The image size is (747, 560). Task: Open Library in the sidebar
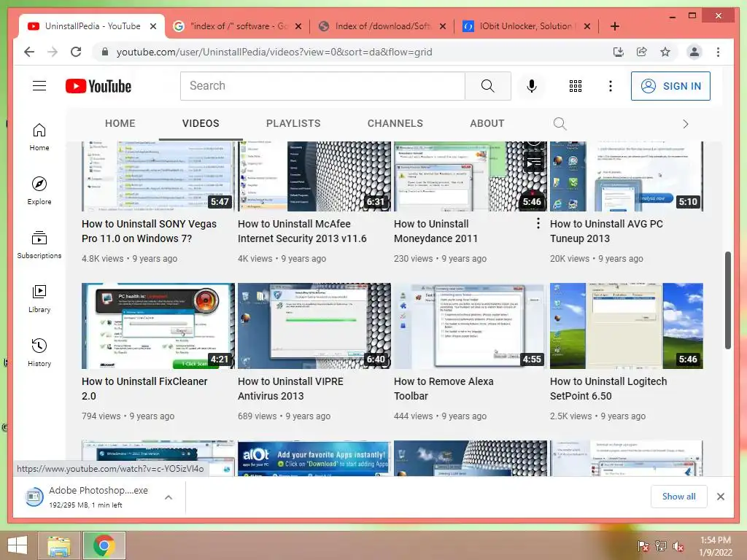click(39, 298)
